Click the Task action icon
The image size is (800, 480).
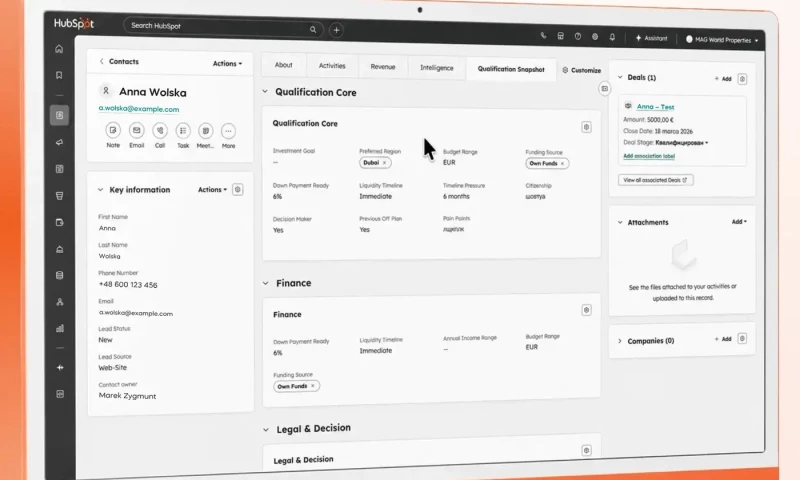(x=183, y=131)
